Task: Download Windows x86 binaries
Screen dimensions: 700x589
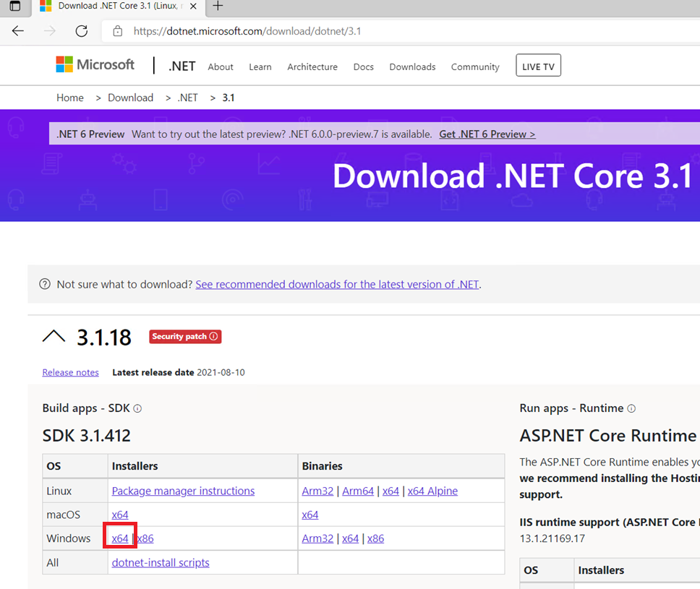Action: (375, 538)
